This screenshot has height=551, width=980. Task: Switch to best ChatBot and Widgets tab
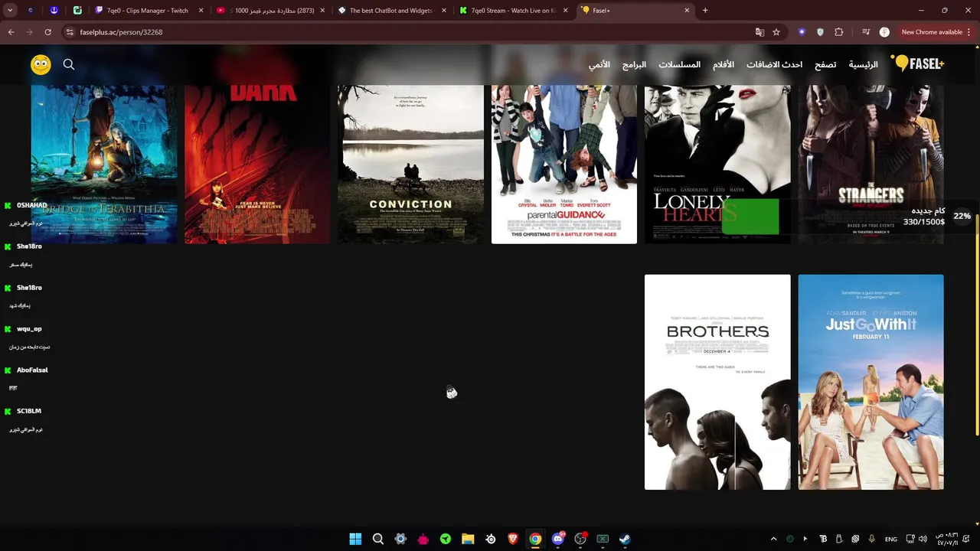pos(392,11)
